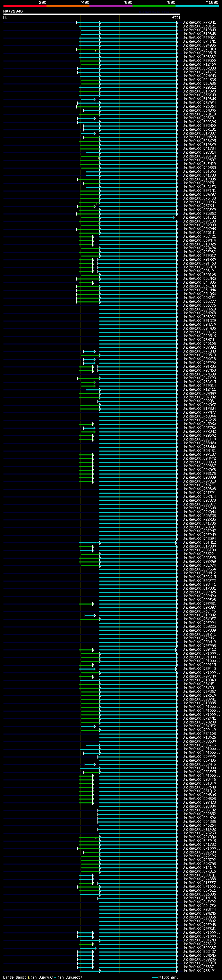This screenshot has height=980, width=222.
Task: Select hit UniRef100_B9H4Y2
Action: click(x=199, y=458)
